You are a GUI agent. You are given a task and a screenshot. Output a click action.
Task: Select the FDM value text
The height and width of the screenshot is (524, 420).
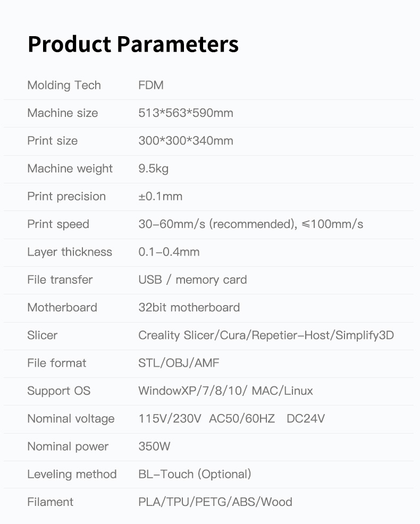151,86
